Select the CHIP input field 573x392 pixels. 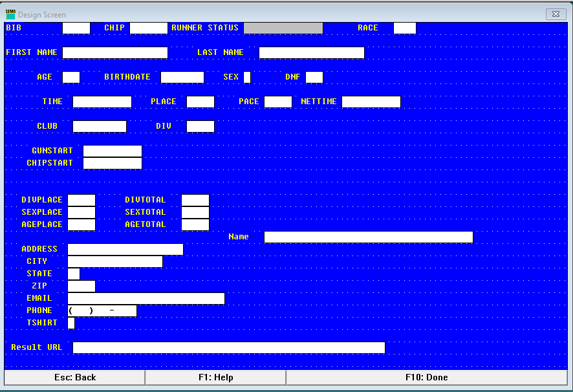[149, 28]
